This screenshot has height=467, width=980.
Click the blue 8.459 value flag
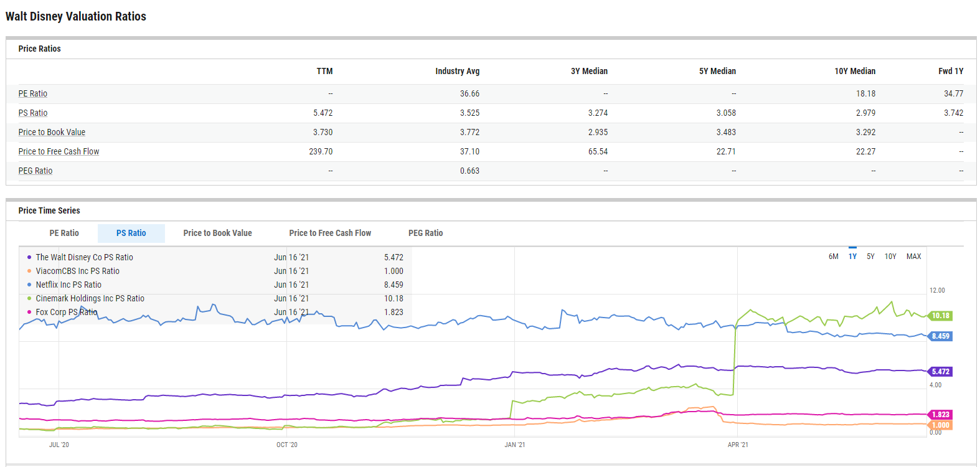tap(940, 336)
